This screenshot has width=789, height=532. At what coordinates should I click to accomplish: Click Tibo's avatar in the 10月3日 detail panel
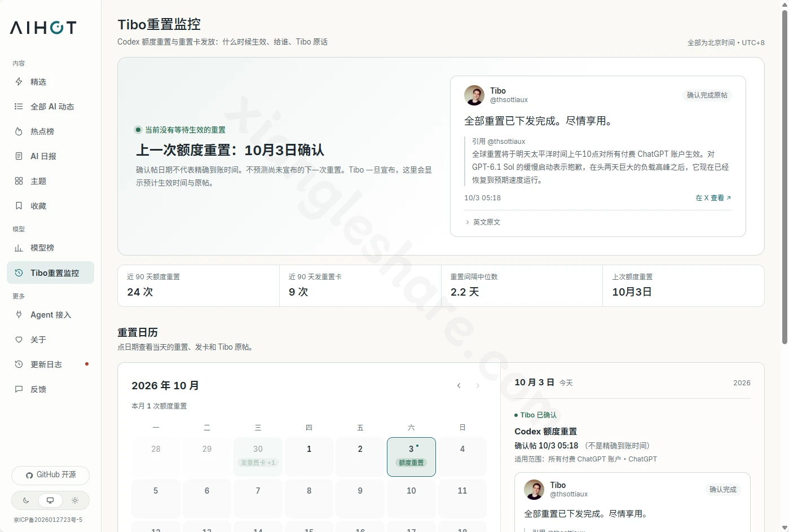(534, 490)
